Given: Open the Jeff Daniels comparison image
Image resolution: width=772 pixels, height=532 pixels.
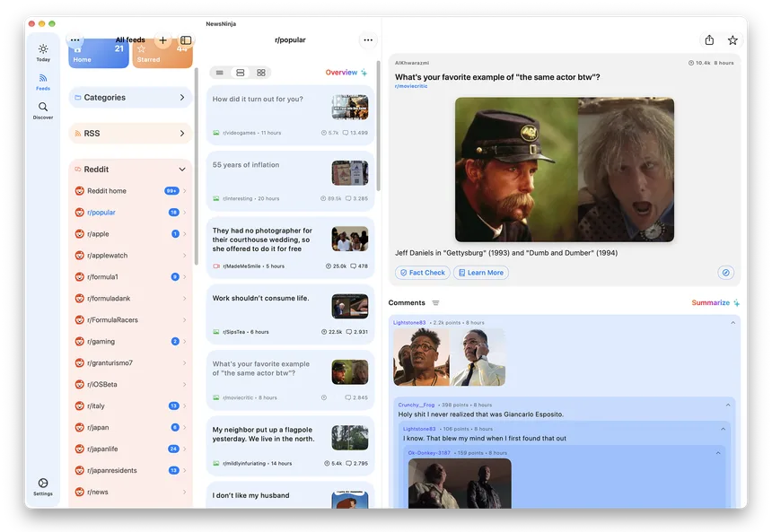Looking at the screenshot, I should pos(565,170).
